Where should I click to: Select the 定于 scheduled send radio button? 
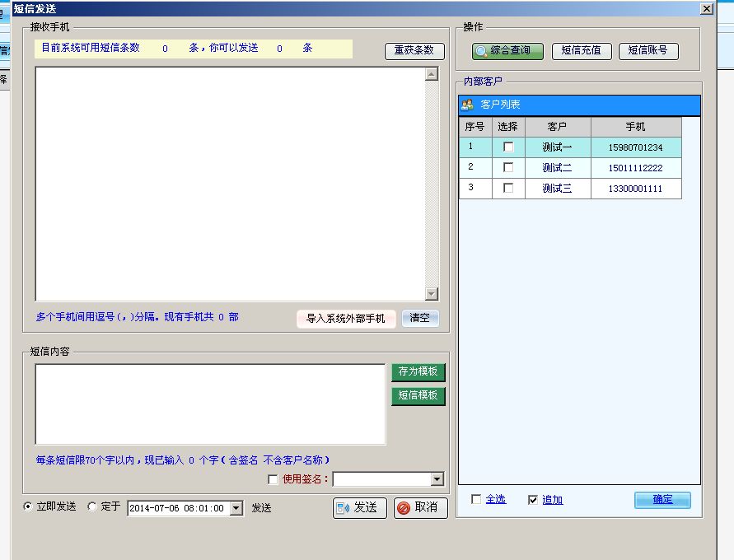click(92, 507)
